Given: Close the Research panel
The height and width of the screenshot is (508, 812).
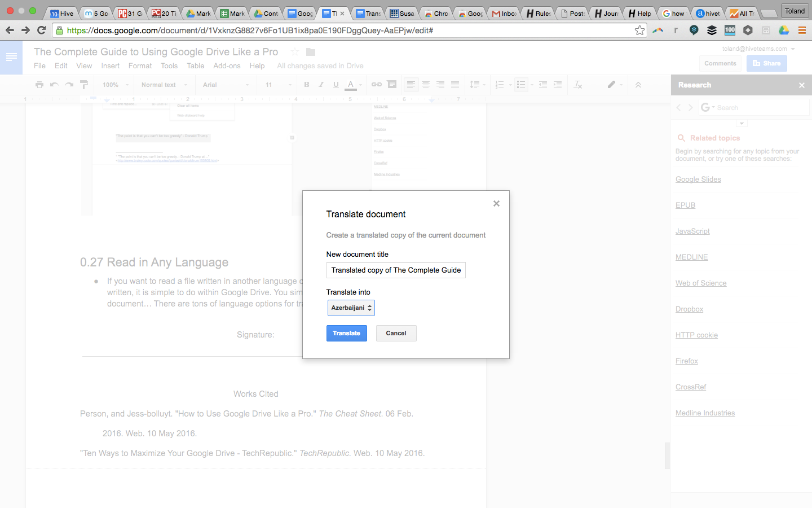Looking at the screenshot, I should tap(802, 85).
